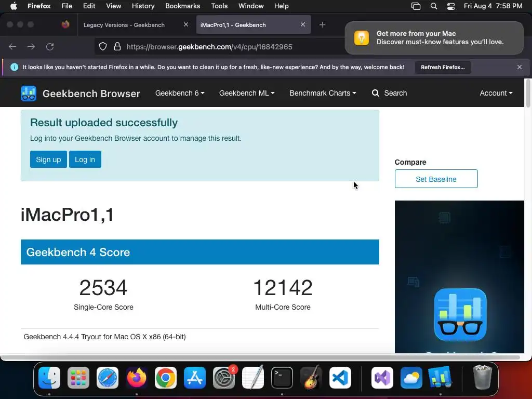
Task: Click the magnifier Search icon in navbar
Action: click(375, 93)
